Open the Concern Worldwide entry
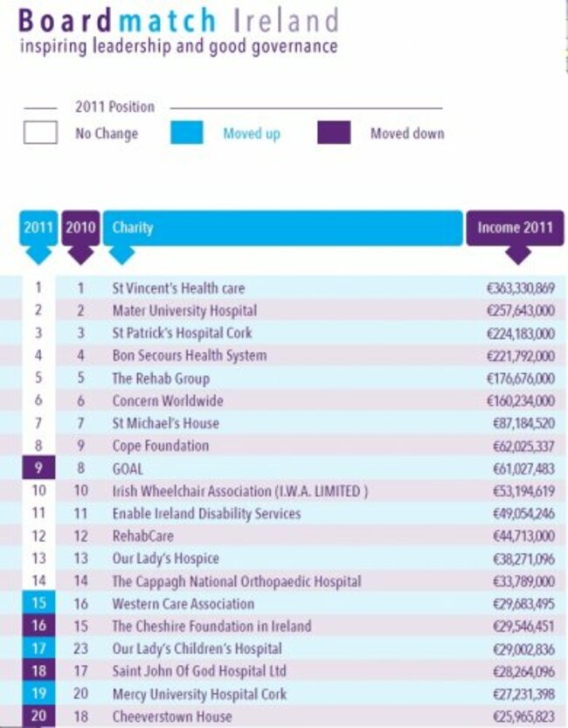The width and height of the screenshot is (568, 728). pyautogui.click(x=167, y=401)
